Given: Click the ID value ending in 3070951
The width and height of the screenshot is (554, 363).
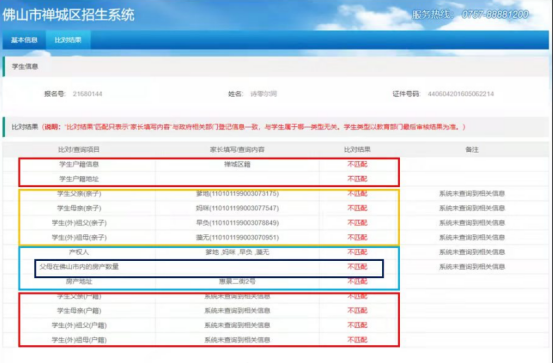Looking at the screenshot, I should pyautogui.click(x=237, y=237).
